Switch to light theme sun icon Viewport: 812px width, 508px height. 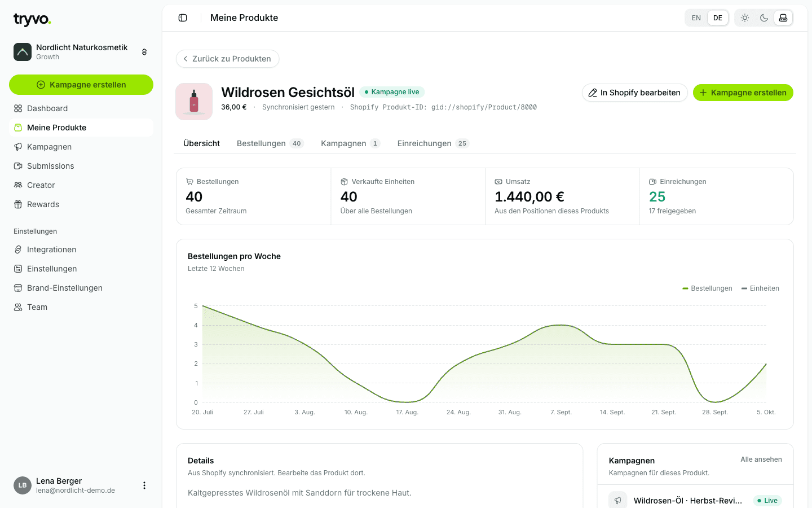pos(745,18)
